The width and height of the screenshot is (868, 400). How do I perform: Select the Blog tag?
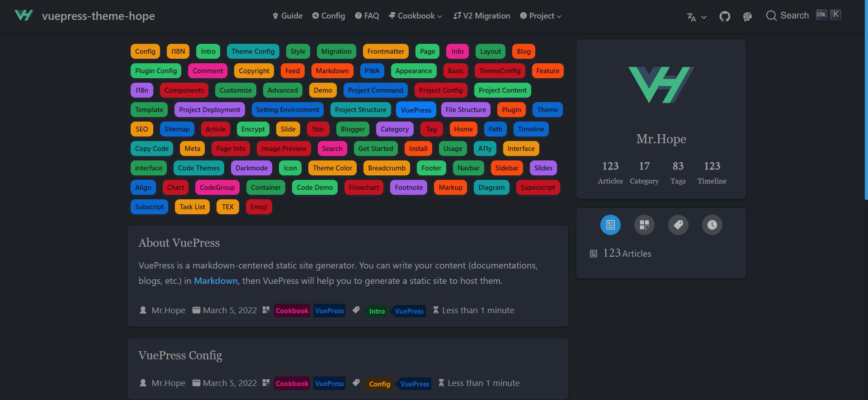coord(524,52)
